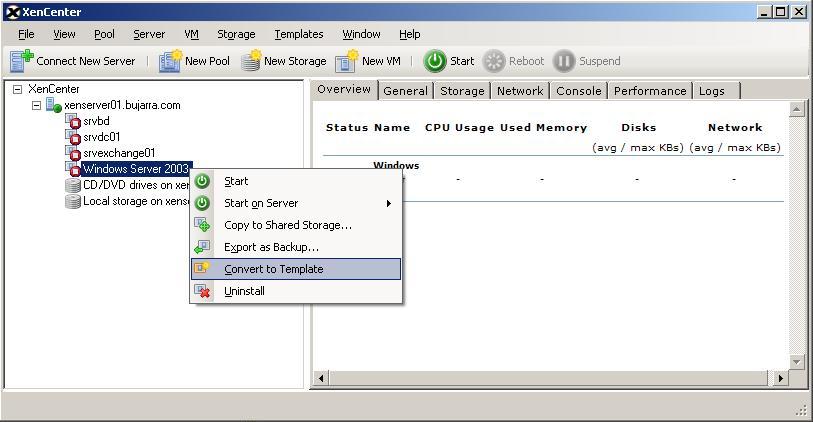Switch to the Network tab
This screenshot has width=813, height=422.
[520, 91]
